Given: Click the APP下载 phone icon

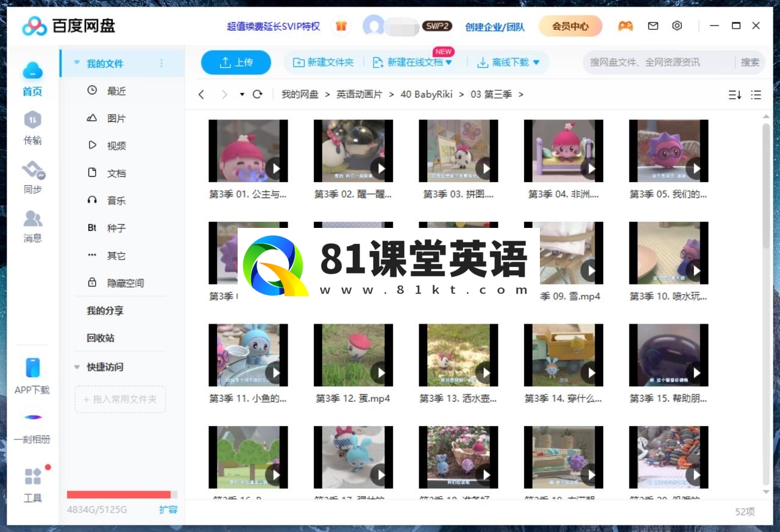Looking at the screenshot, I should pyautogui.click(x=32, y=367).
